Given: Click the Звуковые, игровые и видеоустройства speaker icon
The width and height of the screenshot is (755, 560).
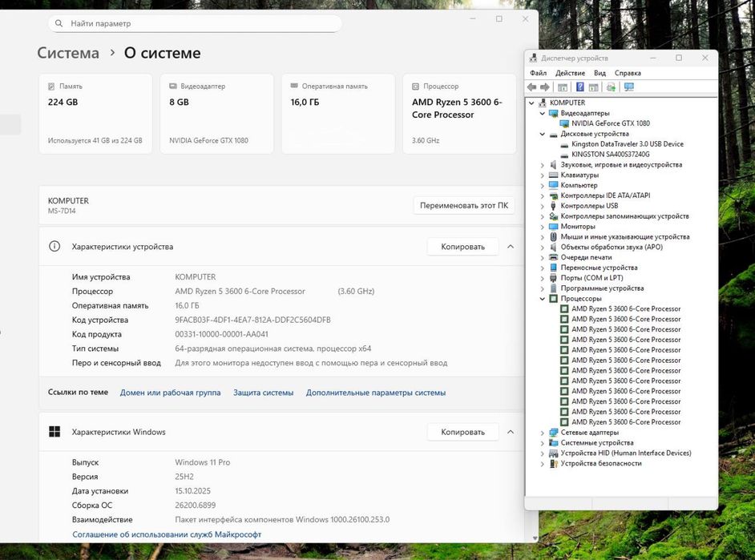Looking at the screenshot, I should 553,164.
